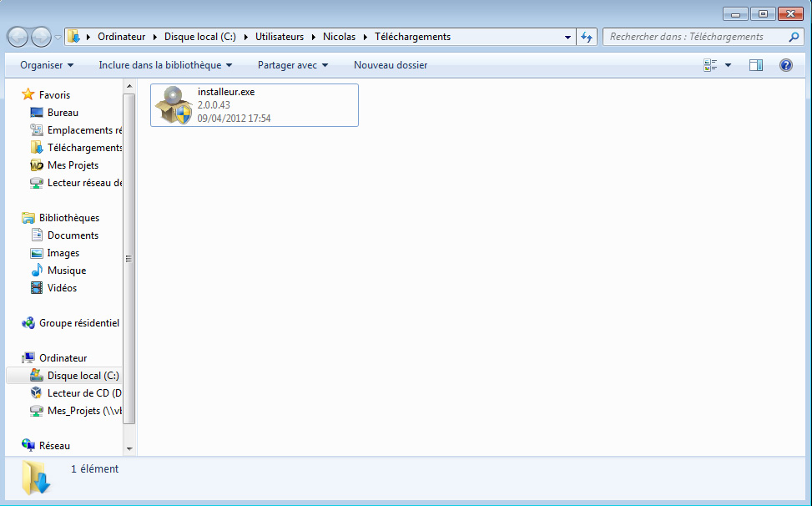Click the Réseau network icon
Screen dimensions: 812x506
(28, 445)
